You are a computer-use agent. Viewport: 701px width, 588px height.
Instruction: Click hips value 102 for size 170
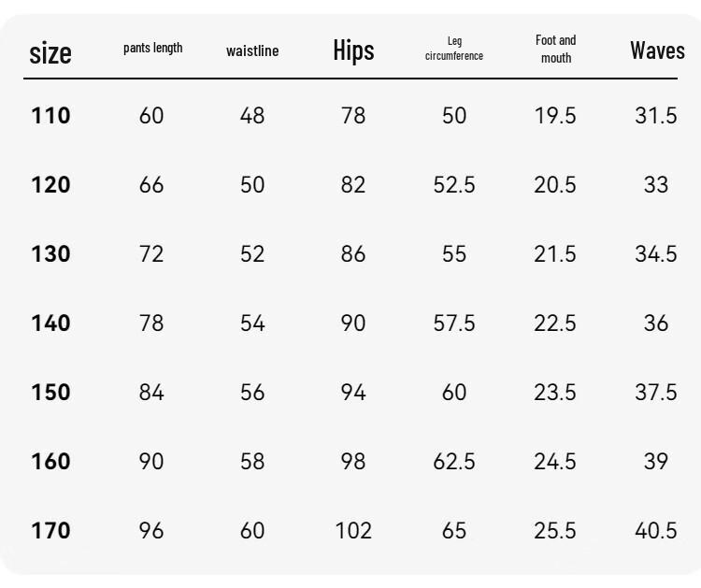pyautogui.click(x=353, y=531)
